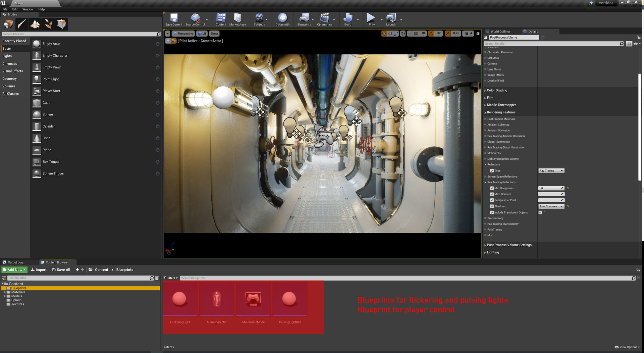Screen dimensions: 644x353
Task: Click the Lit view mode button
Action: coord(202,34)
